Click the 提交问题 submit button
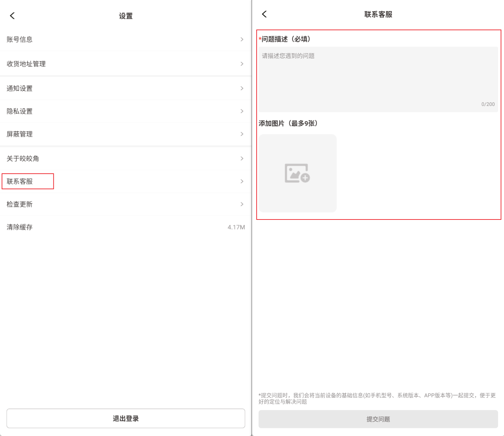 [x=378, y=419]
